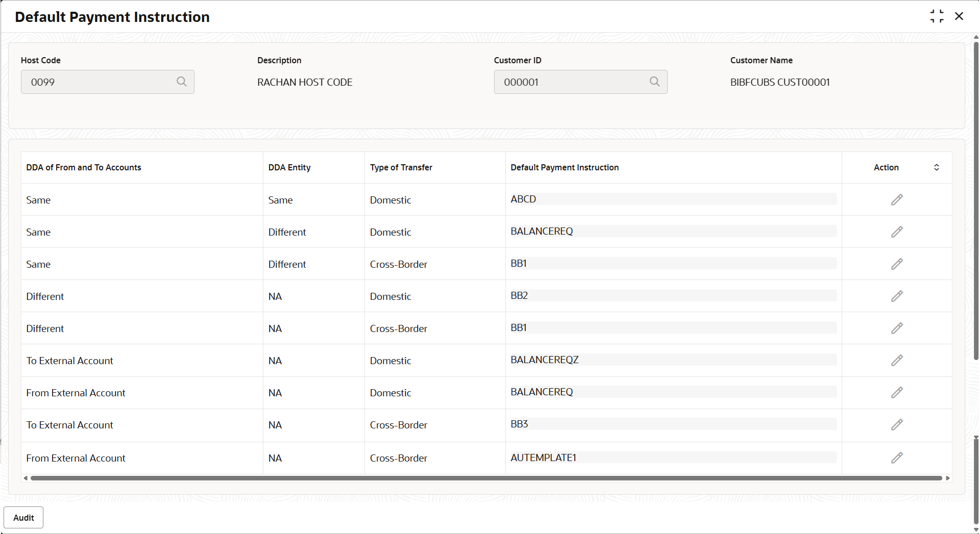The height and width of the screenshot is (534, 980).
Task: Edit the Same/Same Domestic ABCD row
Action: pyautogui.click(x=897, y=199)
